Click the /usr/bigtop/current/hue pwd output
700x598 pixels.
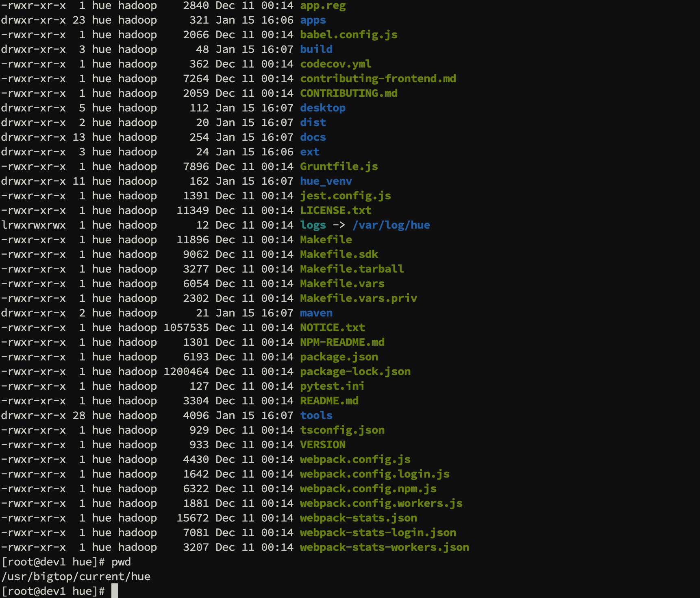tap(76, 577)
